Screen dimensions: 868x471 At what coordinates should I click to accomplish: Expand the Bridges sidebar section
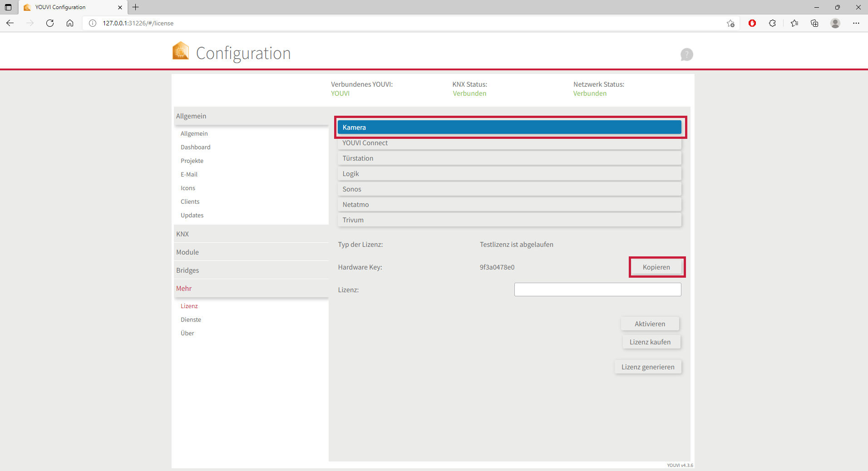[251, 270]
